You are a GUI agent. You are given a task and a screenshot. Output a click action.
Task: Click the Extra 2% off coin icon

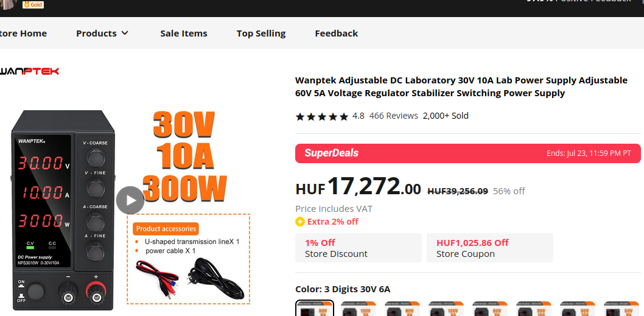(x=300, y=222)
